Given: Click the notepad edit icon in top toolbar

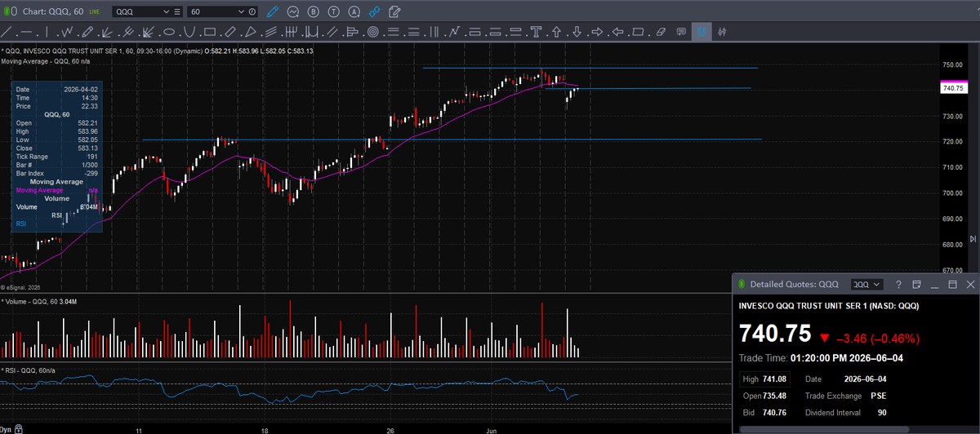Looking at the screenshot, I should coord(395,11).
